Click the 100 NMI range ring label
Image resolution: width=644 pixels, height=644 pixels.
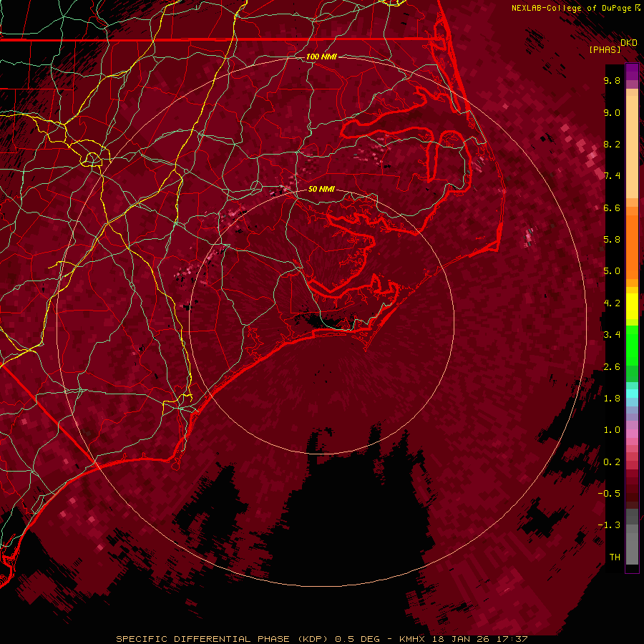tap(321, 57)
